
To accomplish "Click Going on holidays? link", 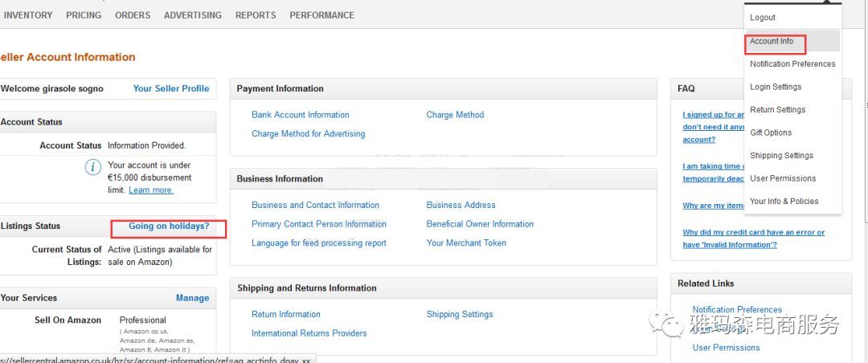I will click(x=169, y=226).
